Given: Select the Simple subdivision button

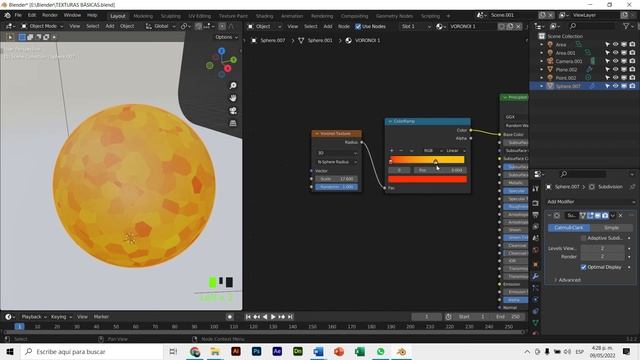Looking at the screenshot, I should 611,228.
